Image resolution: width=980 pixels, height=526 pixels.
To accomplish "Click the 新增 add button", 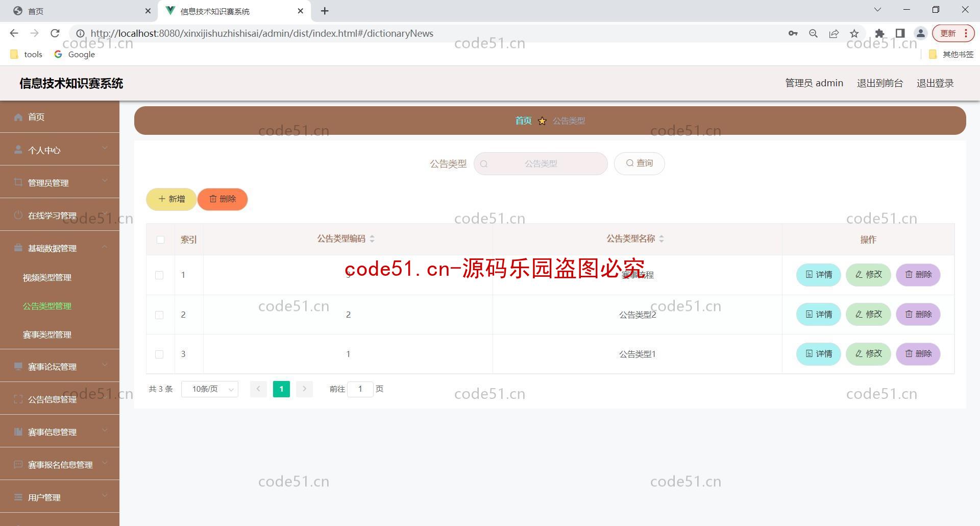I will [171, 199].
